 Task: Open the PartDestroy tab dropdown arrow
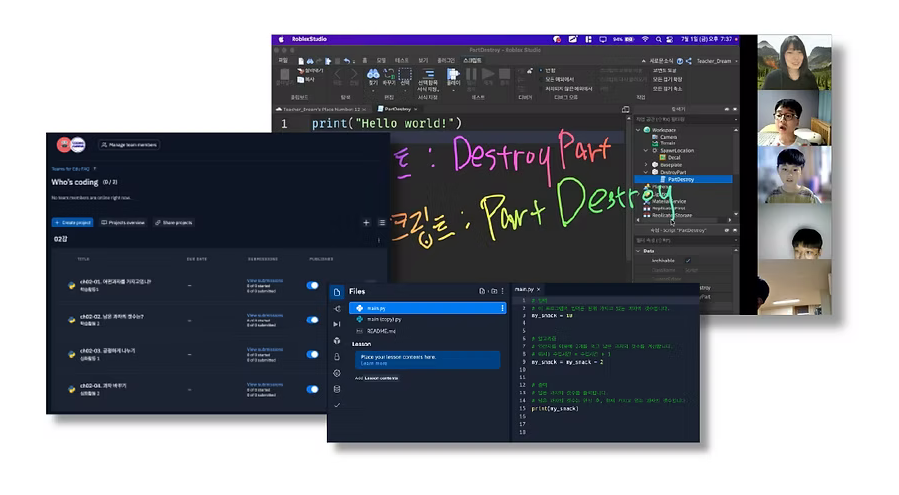(x=416, y=109)
